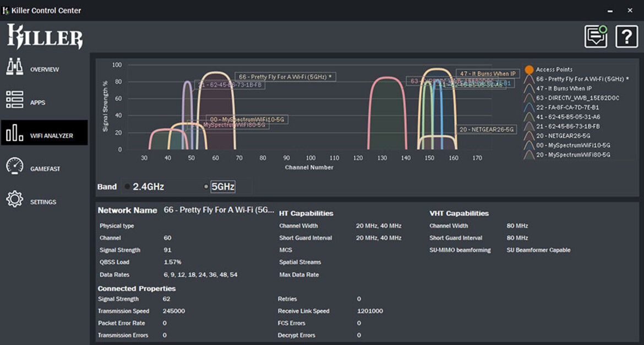Click Transmission Speed value 245000
Viewport: 644px width, 345px height.
(x=174, y=311)
